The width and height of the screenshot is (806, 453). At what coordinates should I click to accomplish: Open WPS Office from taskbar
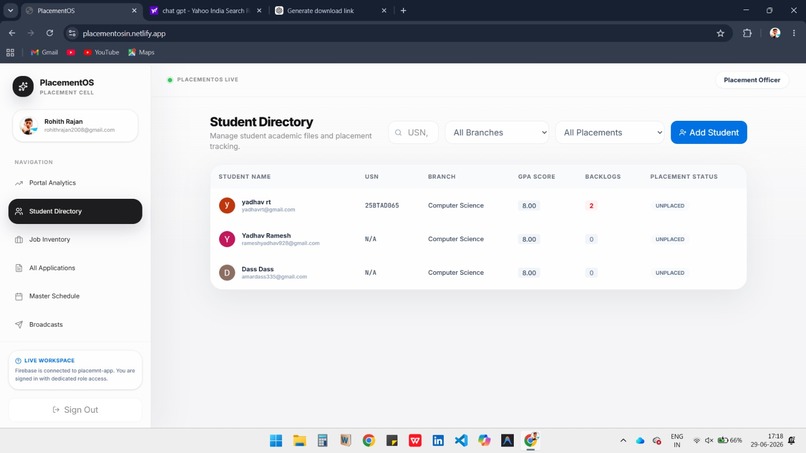pos(415,441)
